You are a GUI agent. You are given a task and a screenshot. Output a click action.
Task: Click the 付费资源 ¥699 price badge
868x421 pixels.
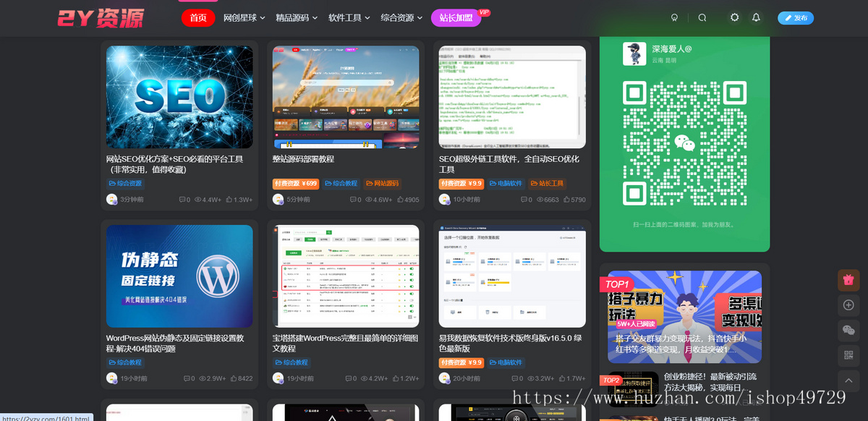tap(296, 184)
